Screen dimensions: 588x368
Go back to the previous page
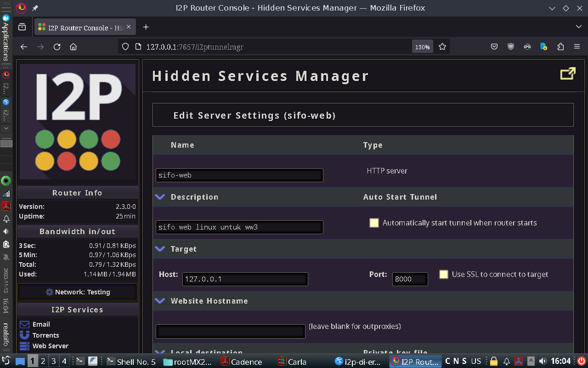coord(24,46)
